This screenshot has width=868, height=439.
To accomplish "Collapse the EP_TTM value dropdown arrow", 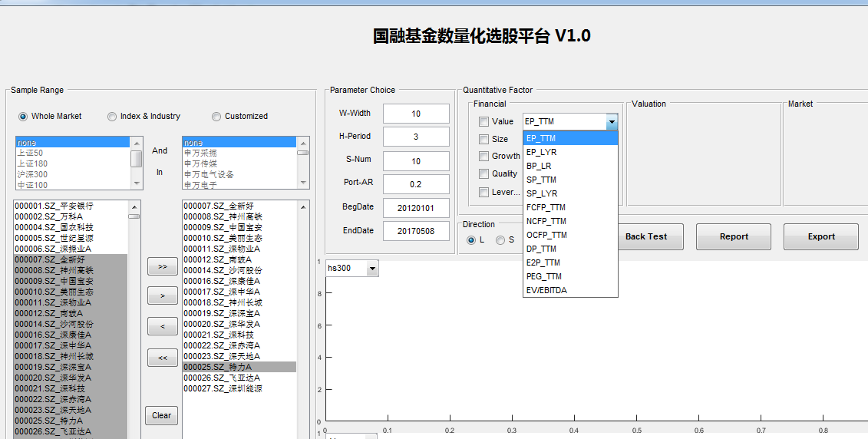I will click(612, 122).
